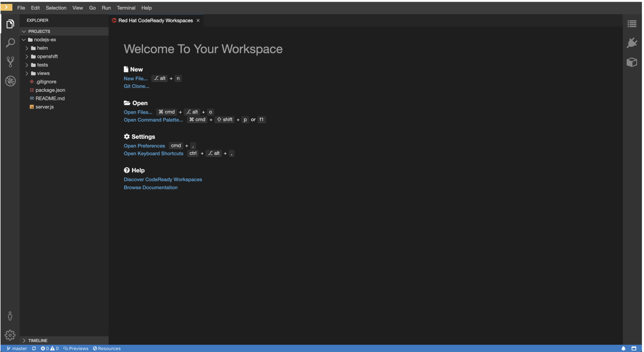Open Resources in the status bar
Image resolution: width=644 pixels, height=352 pixels.
coord(107,348)
